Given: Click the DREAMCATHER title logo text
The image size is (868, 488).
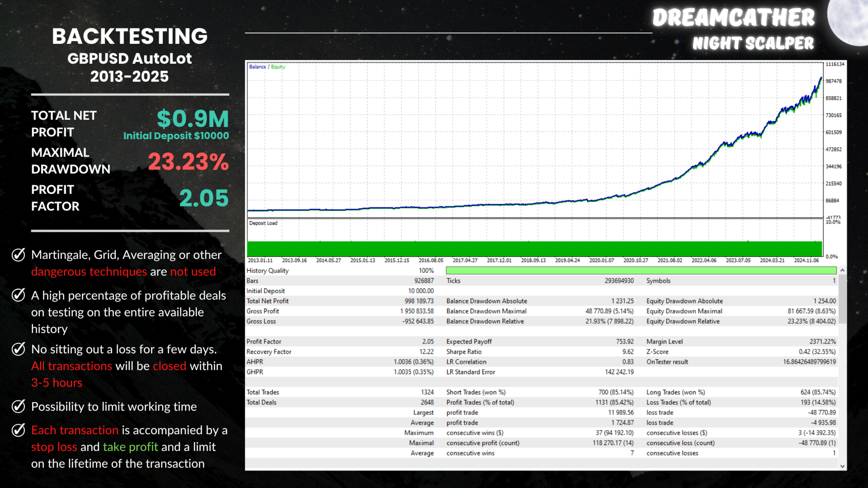Looking at the screenshot, I should click(x=733, y=18).
